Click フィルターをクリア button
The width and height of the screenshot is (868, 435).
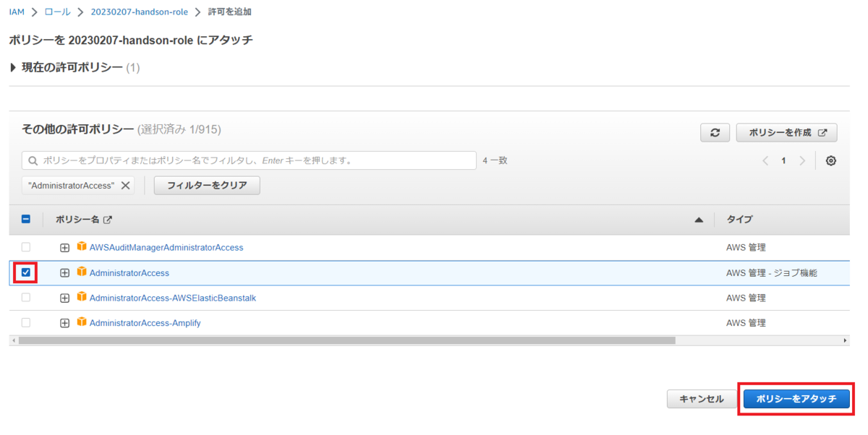point(207,186)
